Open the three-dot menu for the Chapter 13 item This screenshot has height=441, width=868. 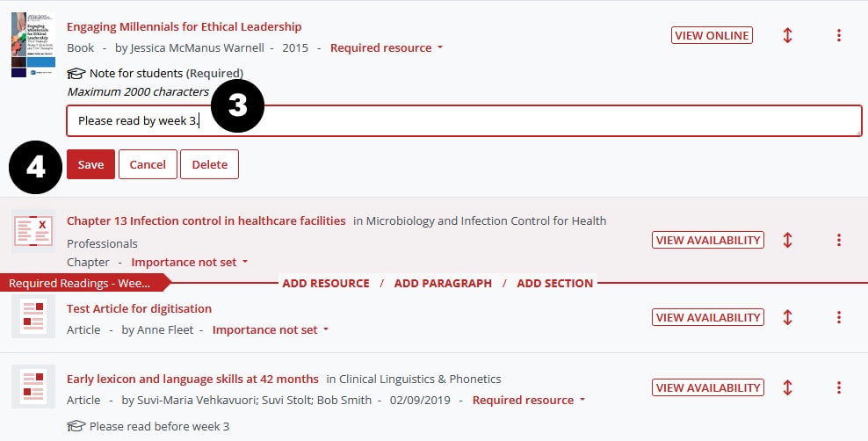coord(839,240)
